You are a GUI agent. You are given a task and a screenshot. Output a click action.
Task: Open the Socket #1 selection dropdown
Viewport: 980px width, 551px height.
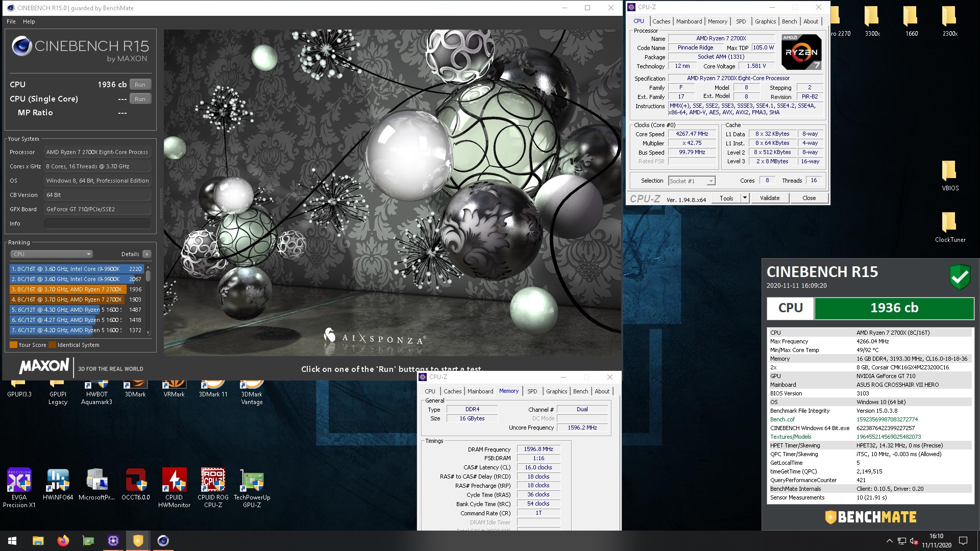coord(692,181)
